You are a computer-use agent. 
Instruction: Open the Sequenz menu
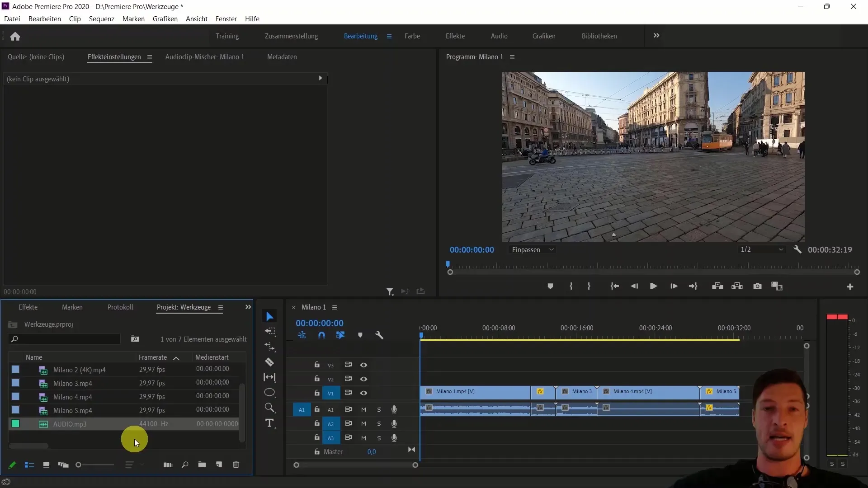(x=101, y=19)
